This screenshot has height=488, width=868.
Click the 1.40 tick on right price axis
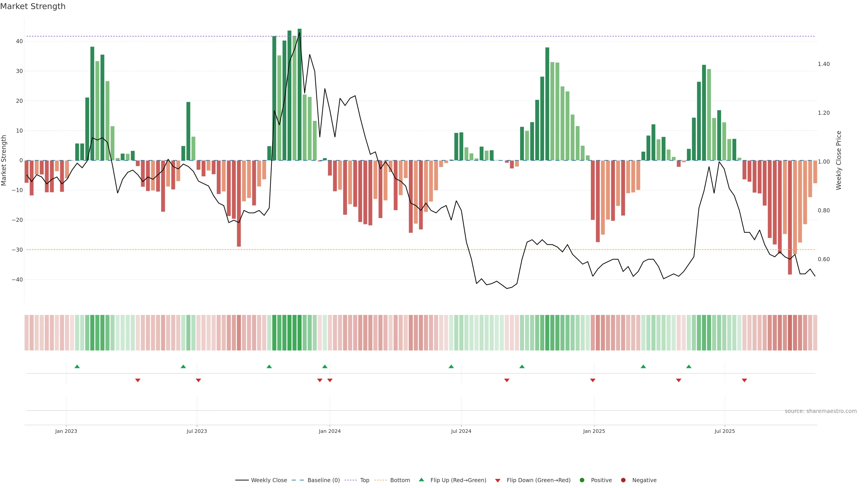pos(823,64)
